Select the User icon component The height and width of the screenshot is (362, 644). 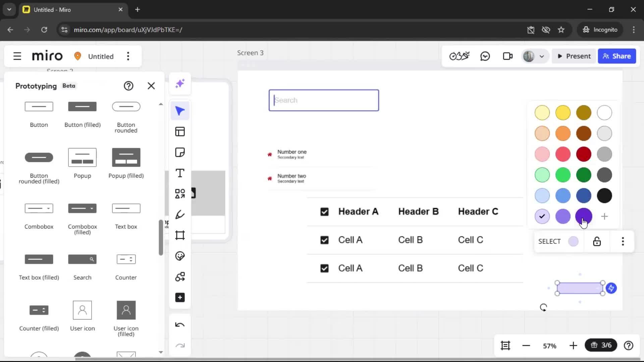(x=83, y=316)
